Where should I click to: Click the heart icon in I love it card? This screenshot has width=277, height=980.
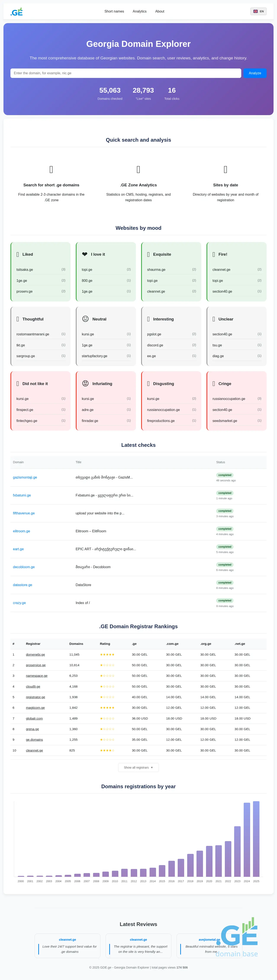click(x=85, y=254)
